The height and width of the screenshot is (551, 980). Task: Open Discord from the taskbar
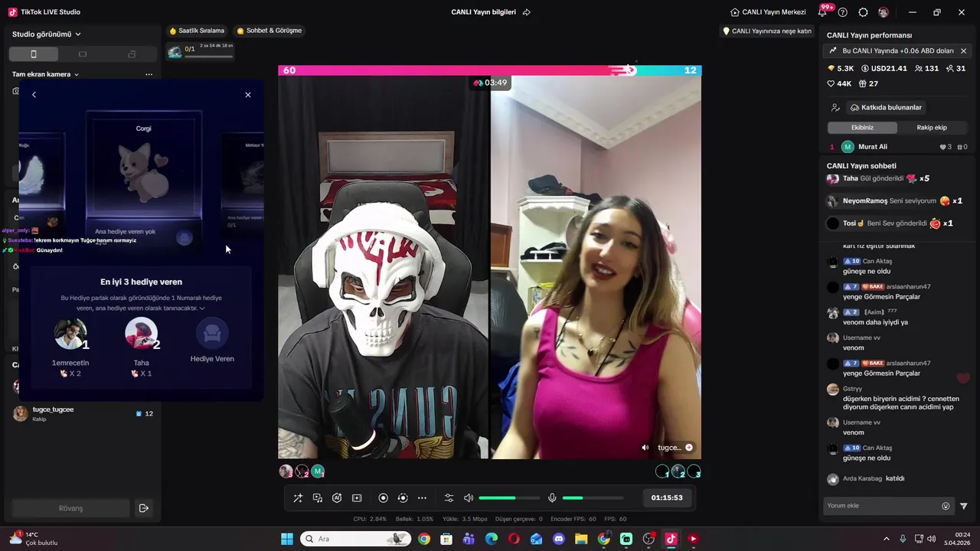559,539
